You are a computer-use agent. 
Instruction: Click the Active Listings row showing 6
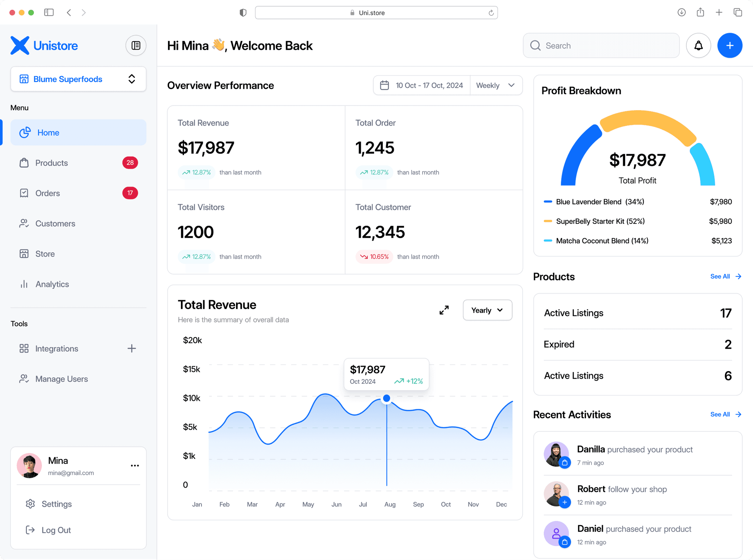click(638, 376)
